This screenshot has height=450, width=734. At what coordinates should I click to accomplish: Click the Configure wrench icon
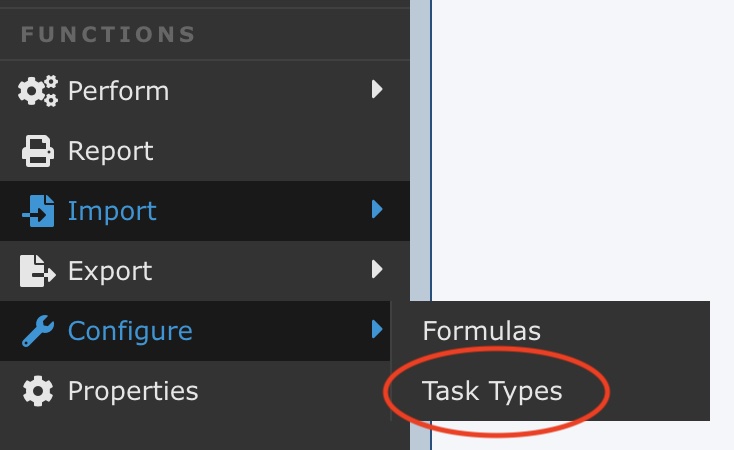(x=38, y=331)
